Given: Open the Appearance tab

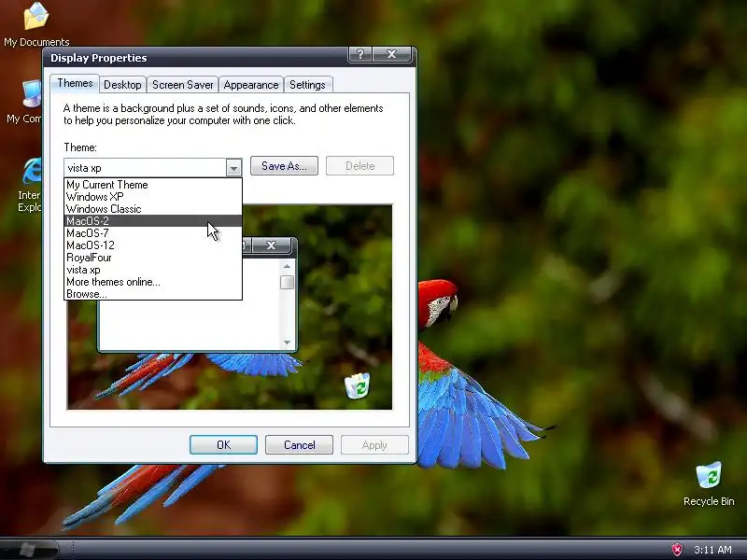Looking at the screenshot, I should pos(250,85).
